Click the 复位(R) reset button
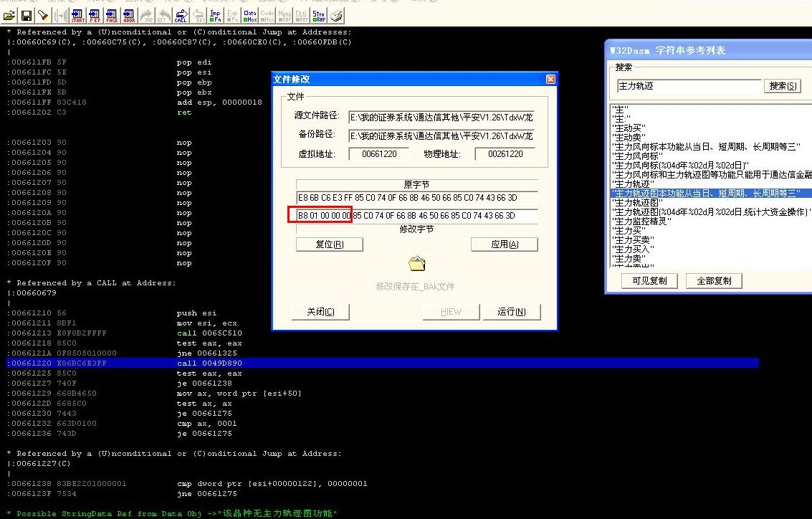 (x=329, y=244)
